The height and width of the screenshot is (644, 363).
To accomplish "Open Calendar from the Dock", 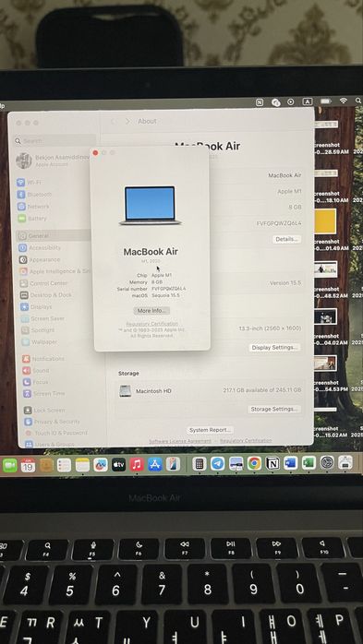I will pos(28,465).
